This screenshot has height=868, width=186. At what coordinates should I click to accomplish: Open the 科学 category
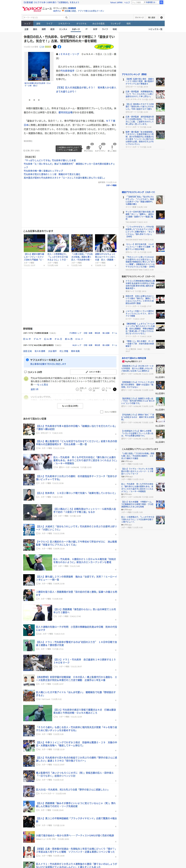(95, 29)
